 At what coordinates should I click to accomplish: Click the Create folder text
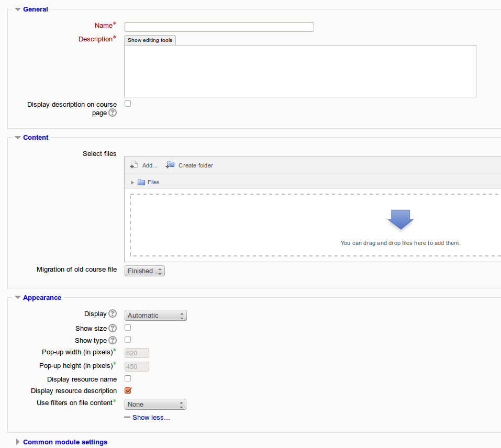pyautogui.click(x=196, y=165)
